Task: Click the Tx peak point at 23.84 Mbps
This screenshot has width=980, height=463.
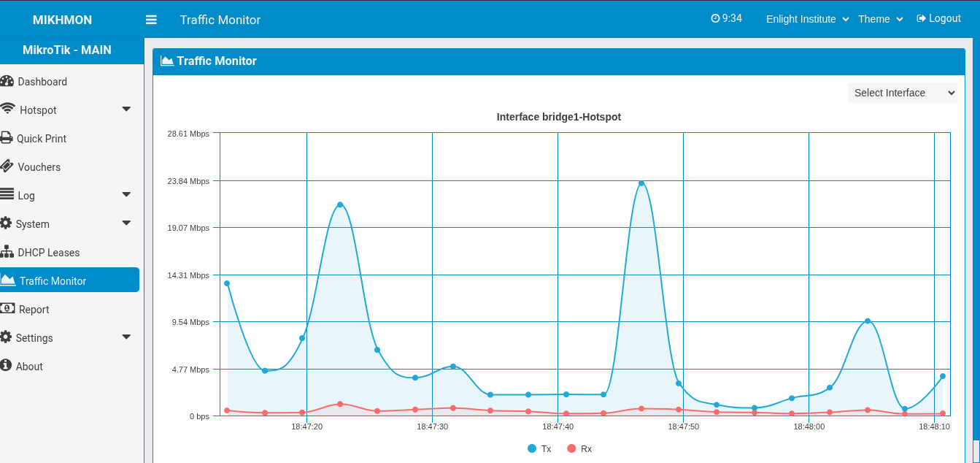Action: coord(641,183)
